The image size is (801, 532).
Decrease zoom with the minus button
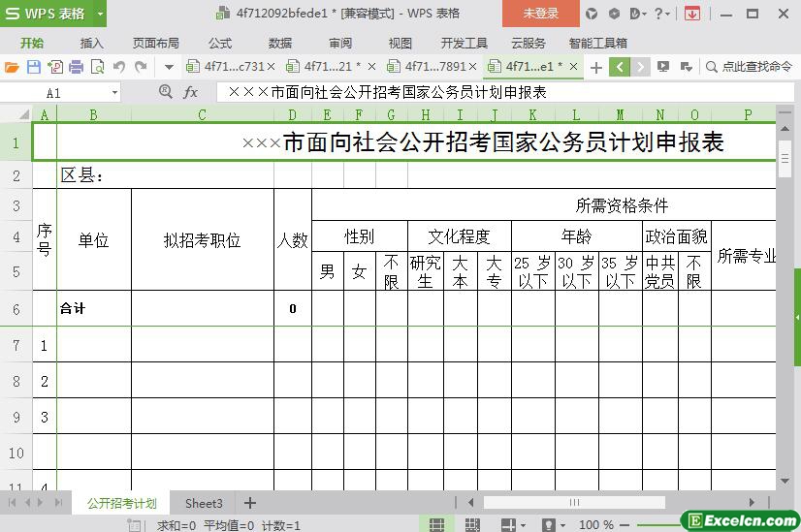(x=625, y=525)
